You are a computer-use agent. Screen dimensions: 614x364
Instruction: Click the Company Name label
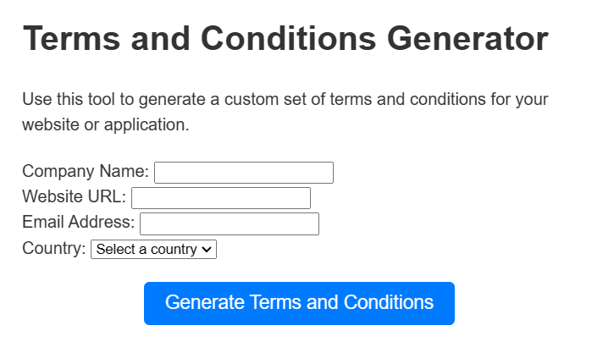pos(85,172)
